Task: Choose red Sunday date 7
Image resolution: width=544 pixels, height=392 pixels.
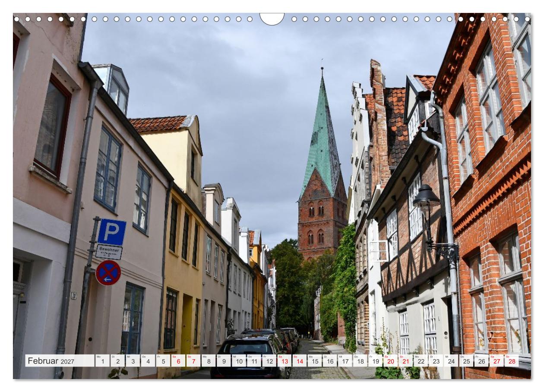Action: (193, 361)
